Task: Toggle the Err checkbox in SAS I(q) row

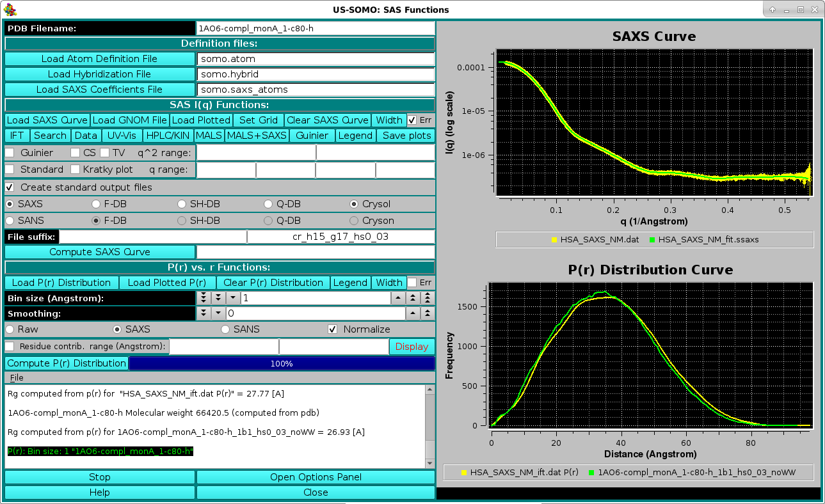Action: (x=412, y=120)
